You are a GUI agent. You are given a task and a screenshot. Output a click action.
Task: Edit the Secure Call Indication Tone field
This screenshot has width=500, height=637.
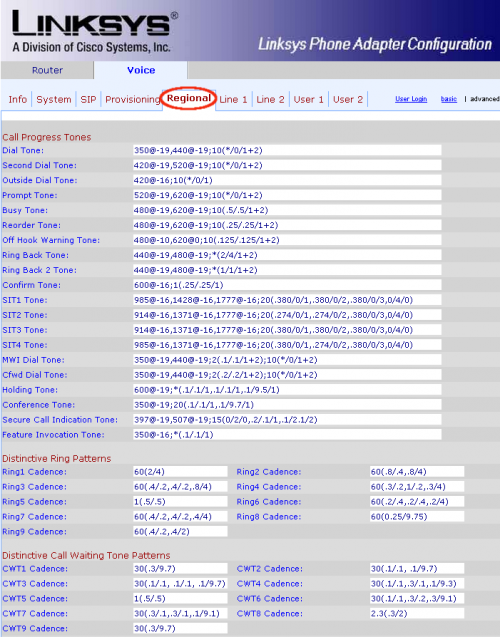(287, 420)
